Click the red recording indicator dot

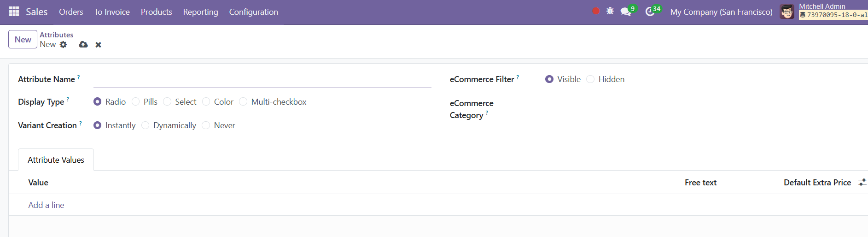596,11
